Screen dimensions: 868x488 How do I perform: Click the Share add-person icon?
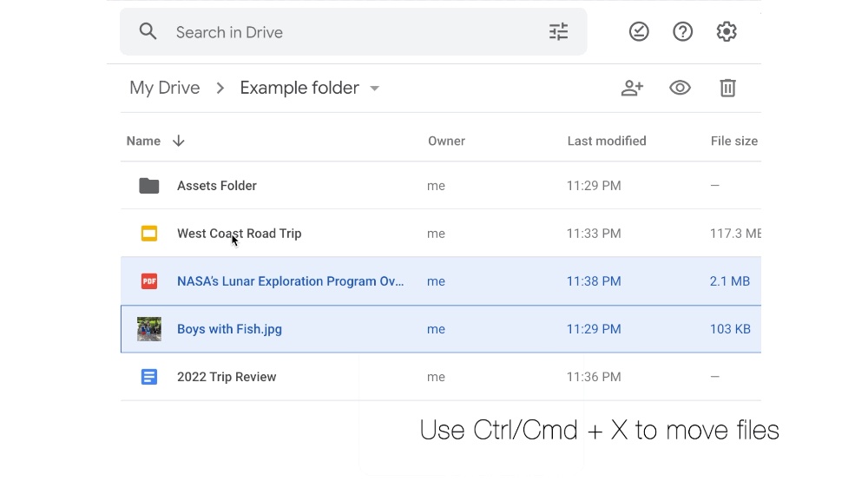(632, 88)
